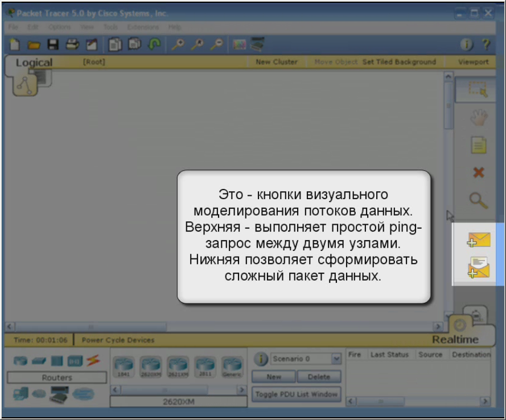Click the PDU list scrollbar right arrow
The width and height of the screenshot is (506, 420).
485,401
